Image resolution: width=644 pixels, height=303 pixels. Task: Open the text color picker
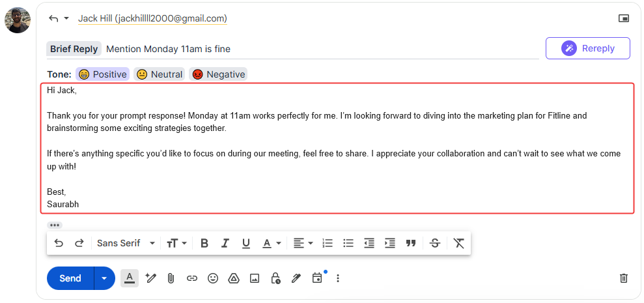pyautogui.click(x=272, y=243)
